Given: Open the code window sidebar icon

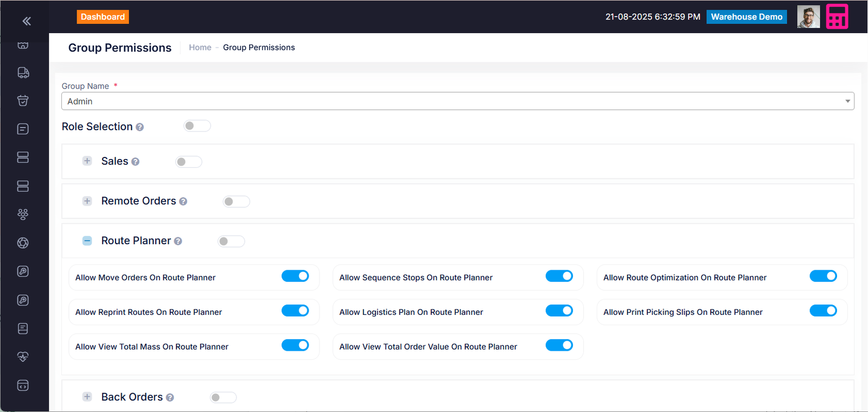Looking at the screenshot, I should pos(23,385).
